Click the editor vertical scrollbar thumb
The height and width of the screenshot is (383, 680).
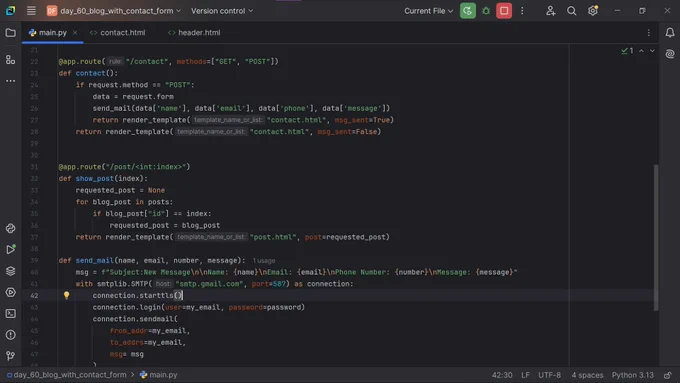click(656, 237)
